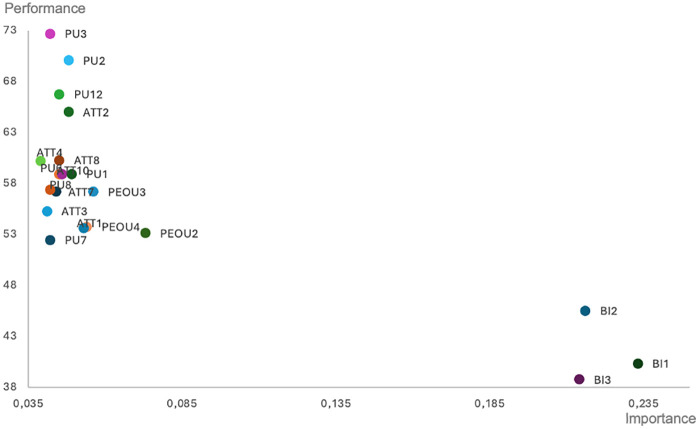Viewport: 699px width, 429px height.
Task: Click the green PU12 marker
Action: pos(59,95)
